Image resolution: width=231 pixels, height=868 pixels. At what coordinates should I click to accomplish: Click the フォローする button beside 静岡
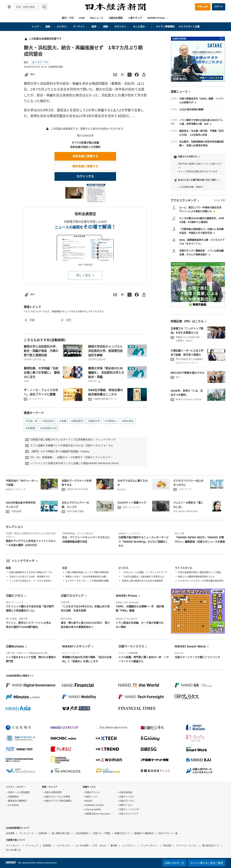pos(40,62)
